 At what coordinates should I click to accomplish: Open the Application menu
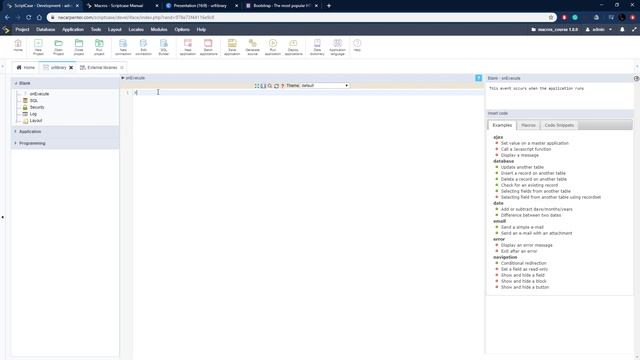[x=73, y=29]
